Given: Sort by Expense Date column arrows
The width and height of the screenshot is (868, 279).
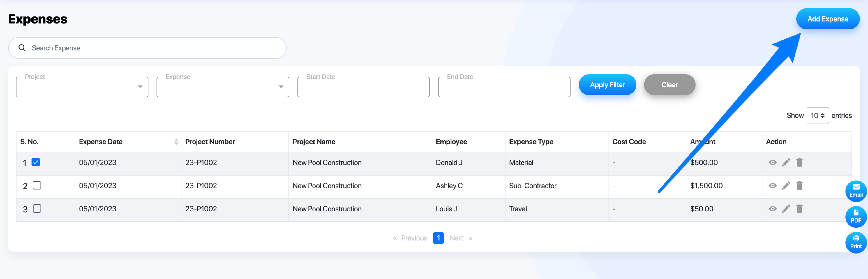Looking at the screenshot, I should (x=176, y=142).
